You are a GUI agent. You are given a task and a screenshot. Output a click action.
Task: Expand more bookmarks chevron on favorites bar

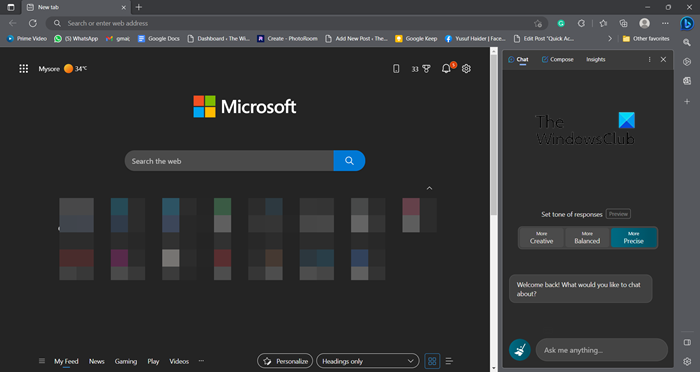tap(610, 39)
